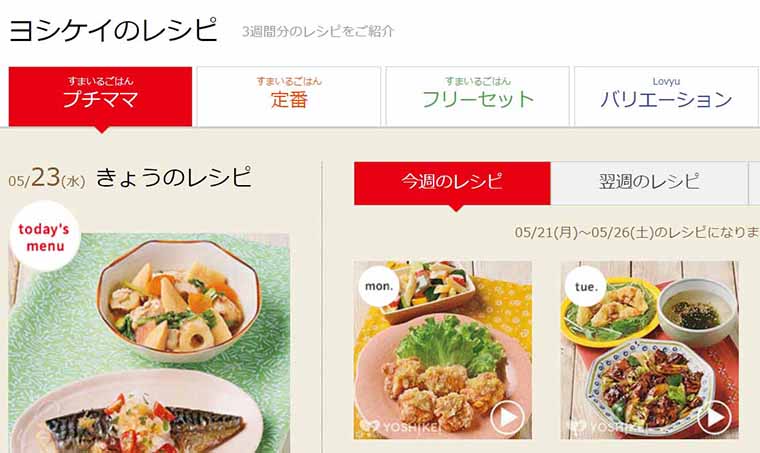Viewport: 760px width, 453px height.
Task: Click the きょうのレシピ heading
Action: coord(174,177)
